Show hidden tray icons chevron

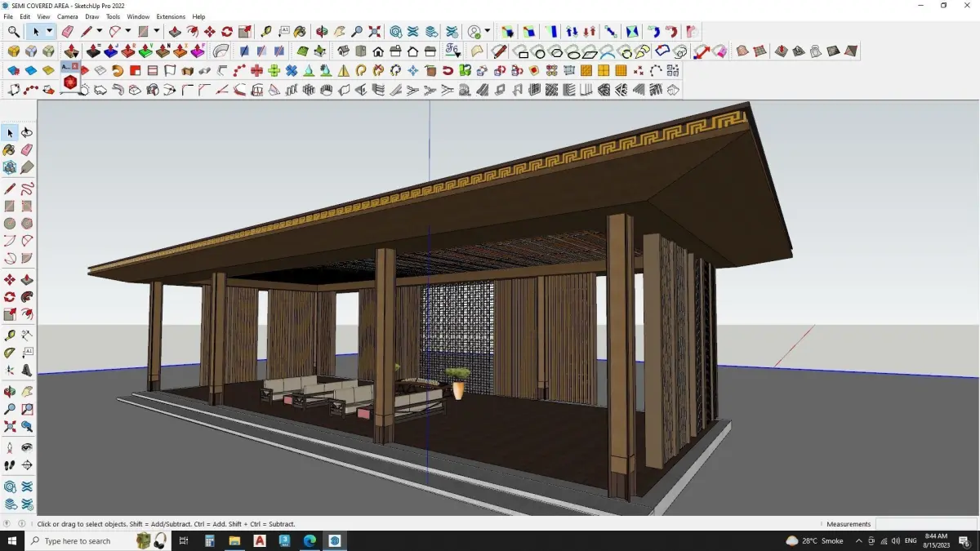click(858, 540)
